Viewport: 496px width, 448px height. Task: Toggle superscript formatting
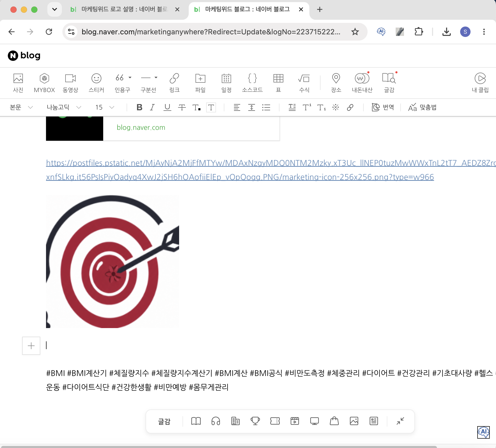coord(307,107)
